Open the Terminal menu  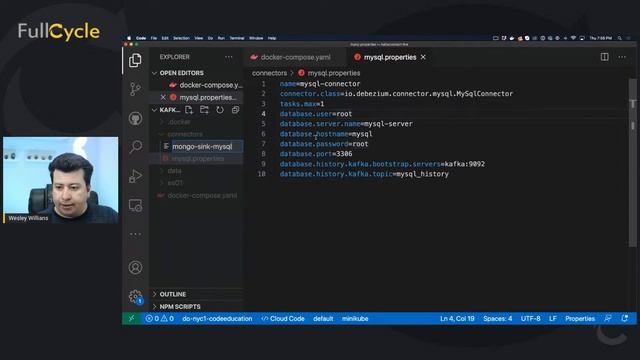click(x=237, y=38)
